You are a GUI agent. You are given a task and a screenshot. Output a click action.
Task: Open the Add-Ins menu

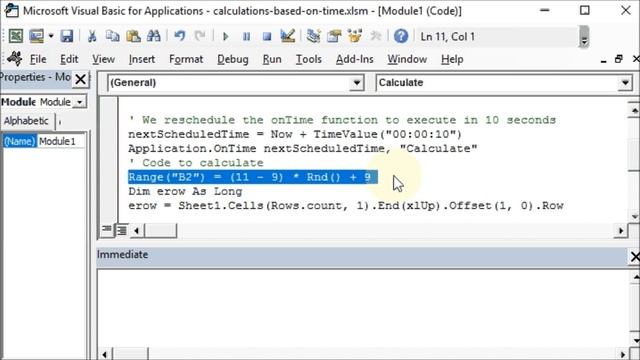(355, 59)
